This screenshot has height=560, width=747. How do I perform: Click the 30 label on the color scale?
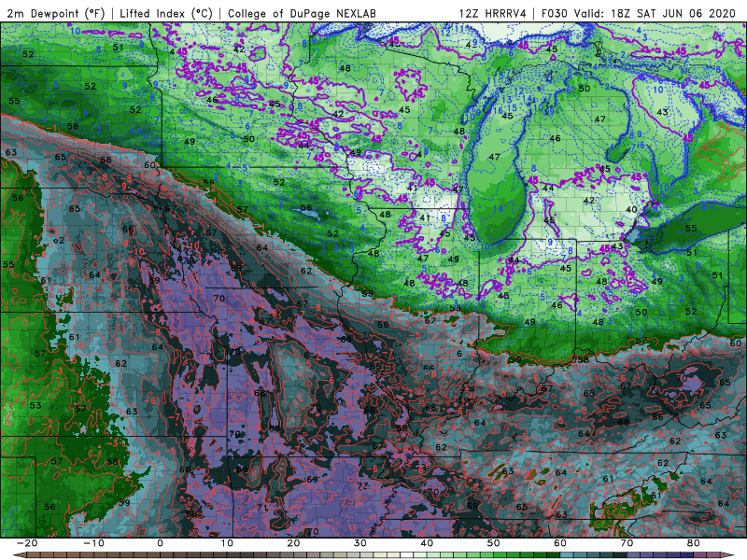(x=360, y=543)
